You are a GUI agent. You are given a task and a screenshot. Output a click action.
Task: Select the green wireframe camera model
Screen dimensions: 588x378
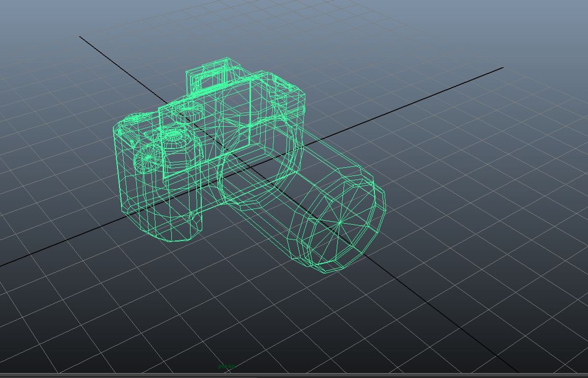click(249, 165)
